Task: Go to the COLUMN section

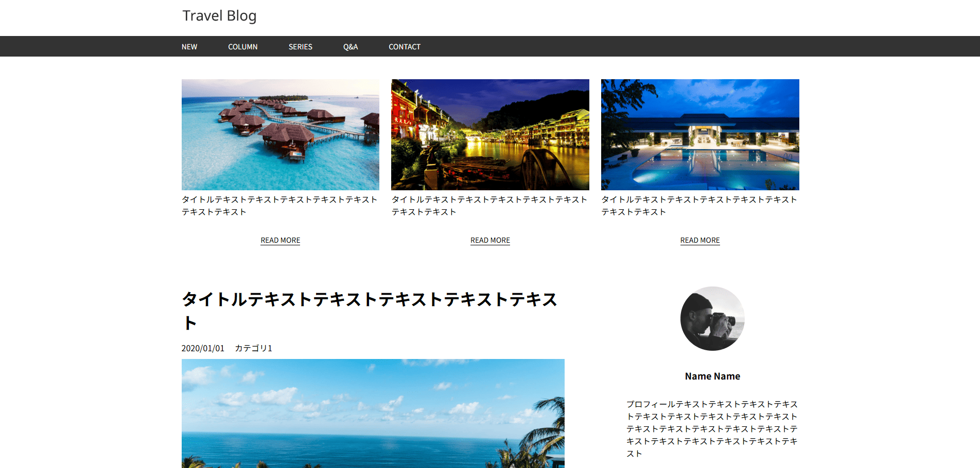Action: [243, 47]
